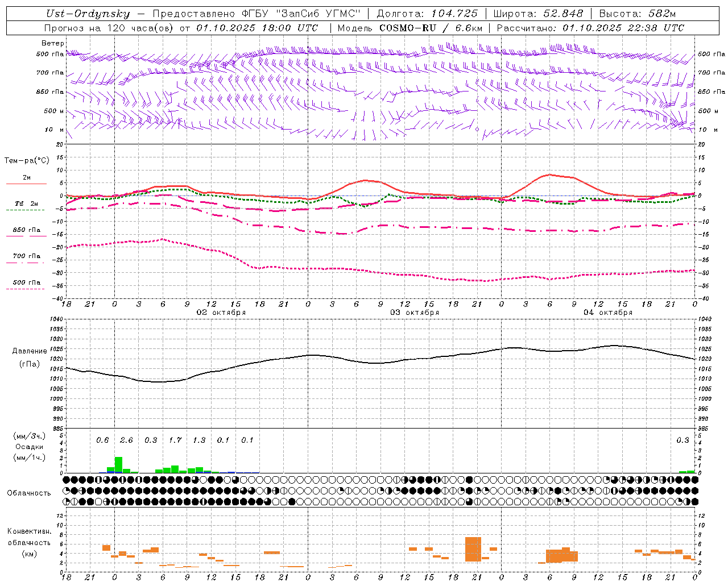Select the 0.6 precipitation amount value

coord(102,440)
